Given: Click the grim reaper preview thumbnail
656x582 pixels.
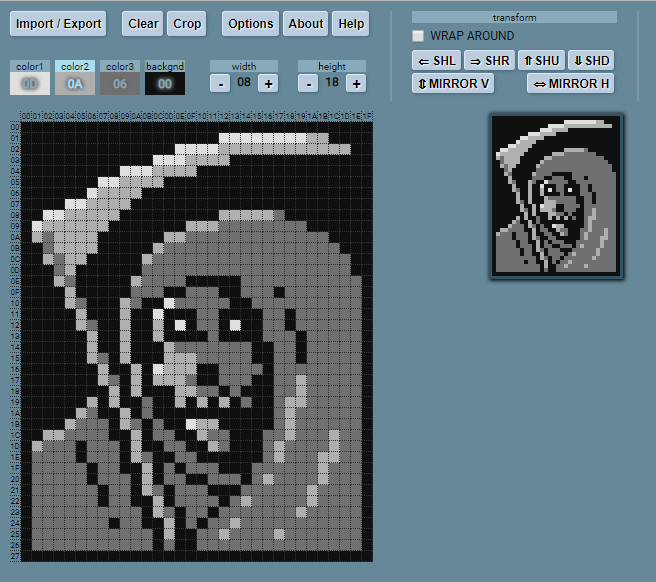Looking at the screenshot, I should click(556, 196).
